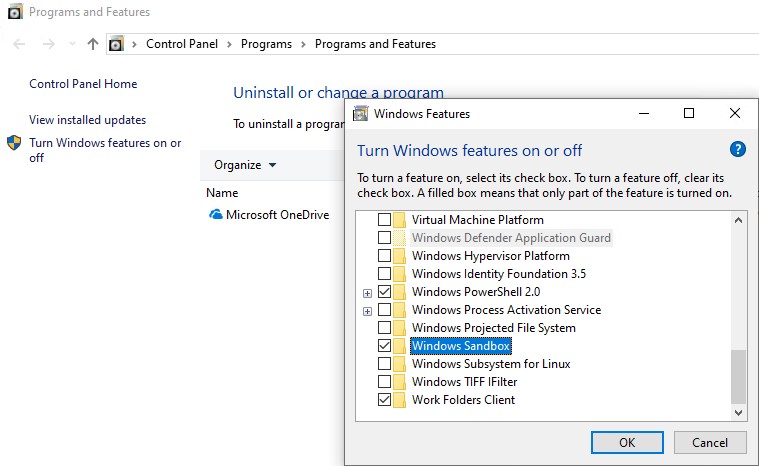Enable Virtual Machine Platform checkbox
This screenshot has width=759, height=466.
pos(384,220)
